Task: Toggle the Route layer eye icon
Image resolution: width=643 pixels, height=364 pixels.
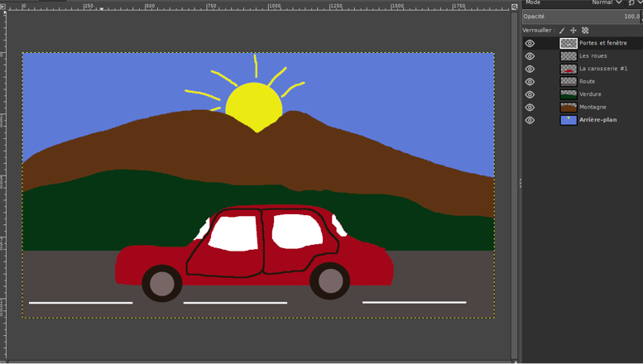Action: click(530, 82)
